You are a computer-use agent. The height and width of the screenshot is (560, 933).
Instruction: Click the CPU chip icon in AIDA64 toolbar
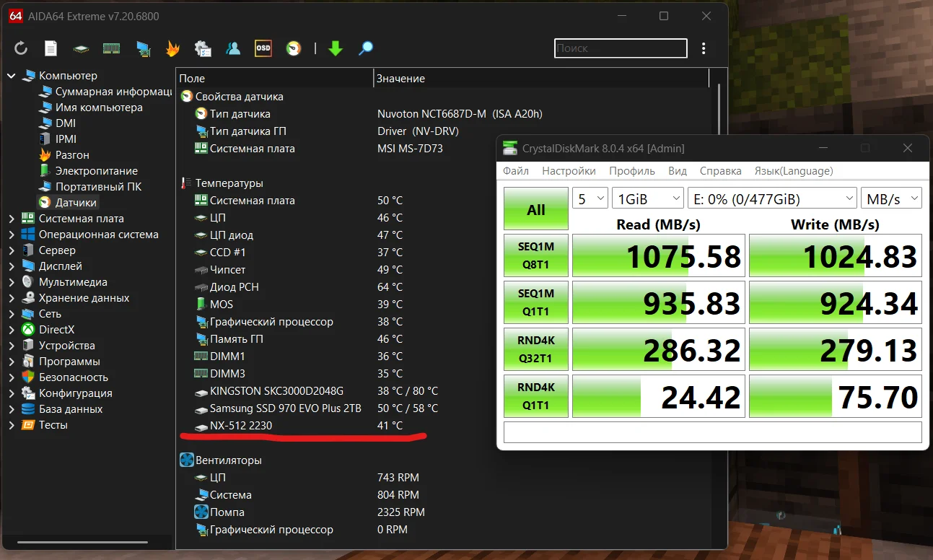click(81, 48)
